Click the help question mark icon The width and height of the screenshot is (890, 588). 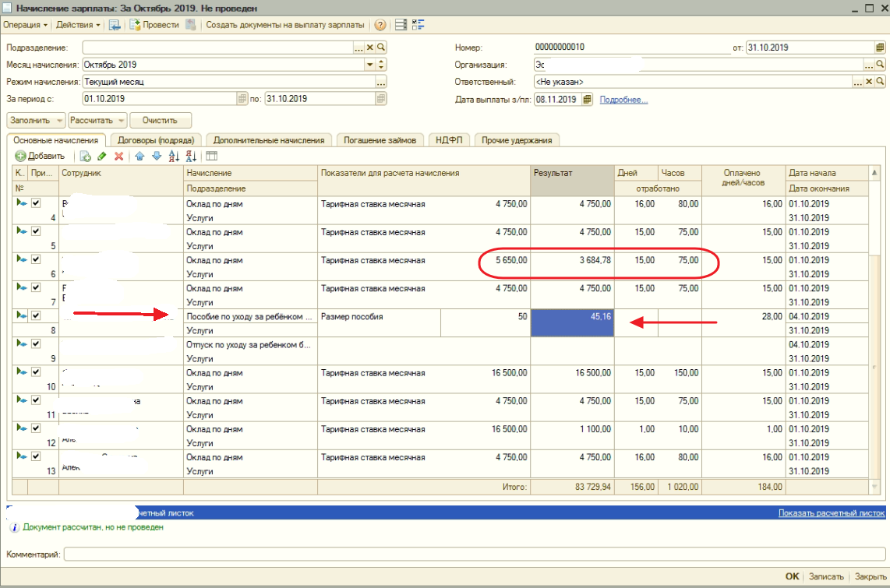click(x=380, y=25)
